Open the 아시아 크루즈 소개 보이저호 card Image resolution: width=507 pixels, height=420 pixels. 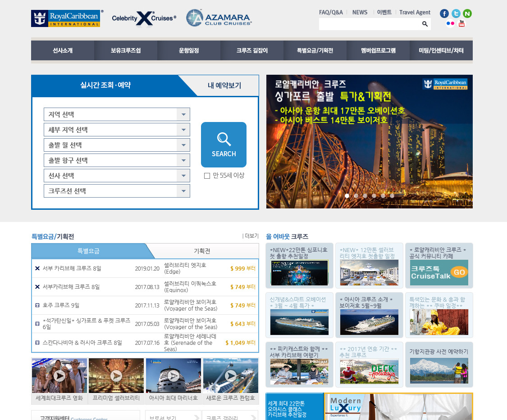click(x=369, y=315)
